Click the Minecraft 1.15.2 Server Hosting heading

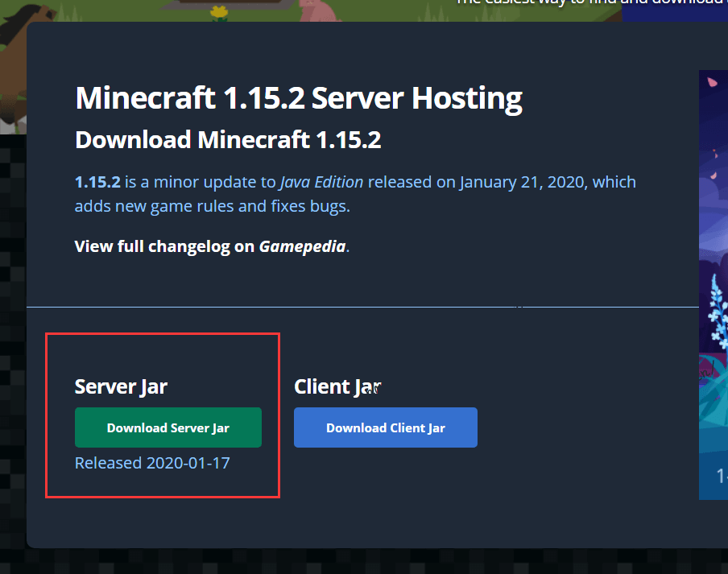298,99
